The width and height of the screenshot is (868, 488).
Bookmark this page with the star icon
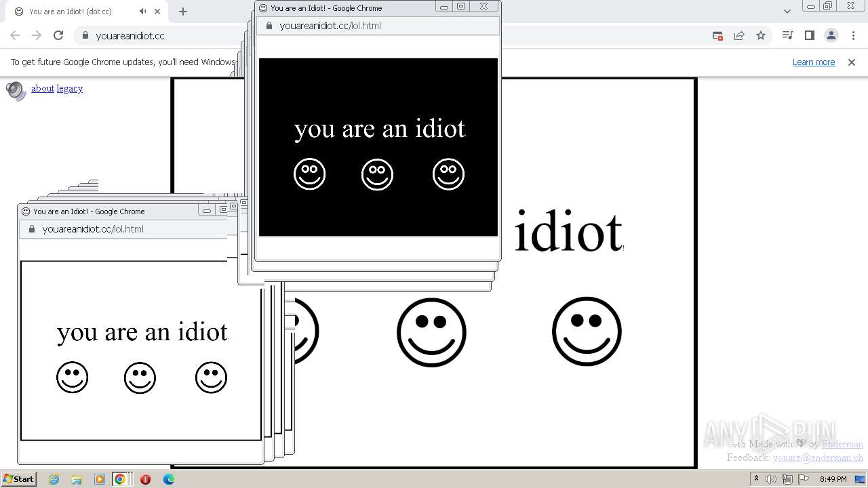click(x=761, y=36)
